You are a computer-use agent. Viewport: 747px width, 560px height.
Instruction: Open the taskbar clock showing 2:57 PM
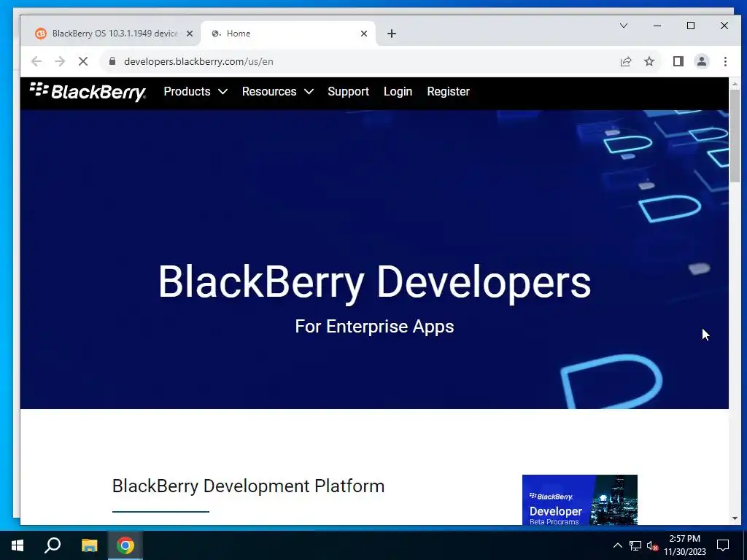pos(685,545)
